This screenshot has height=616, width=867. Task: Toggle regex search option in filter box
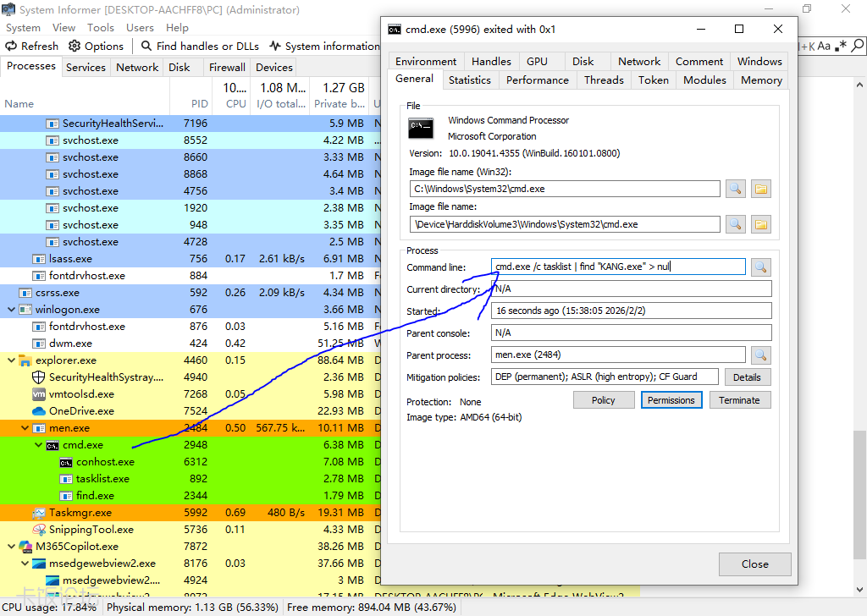click(841, 46)
